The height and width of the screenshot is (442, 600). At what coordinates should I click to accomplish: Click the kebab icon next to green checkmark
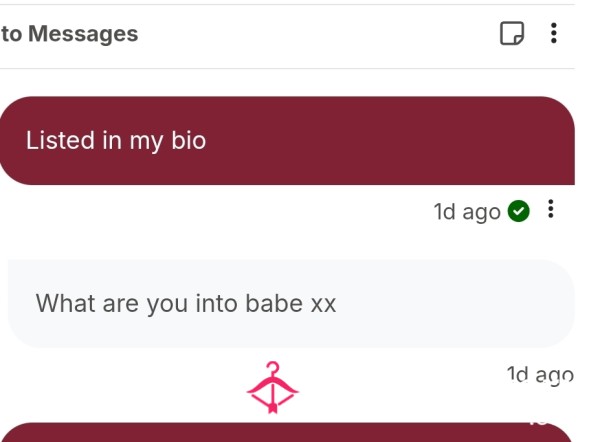point(551,209)
